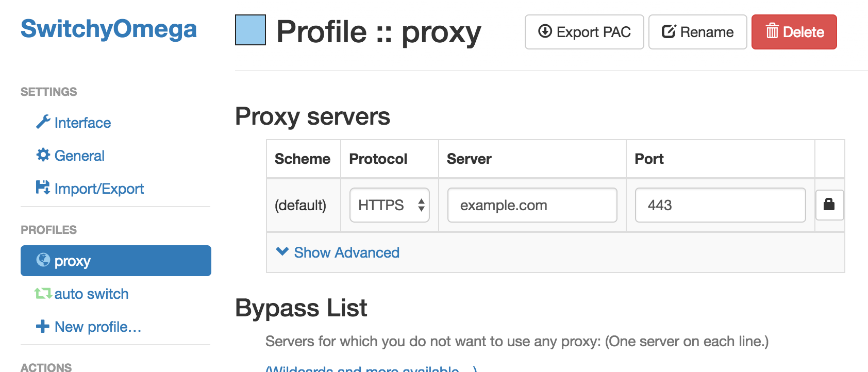Click the Proxy servers heading

(313, 116)
